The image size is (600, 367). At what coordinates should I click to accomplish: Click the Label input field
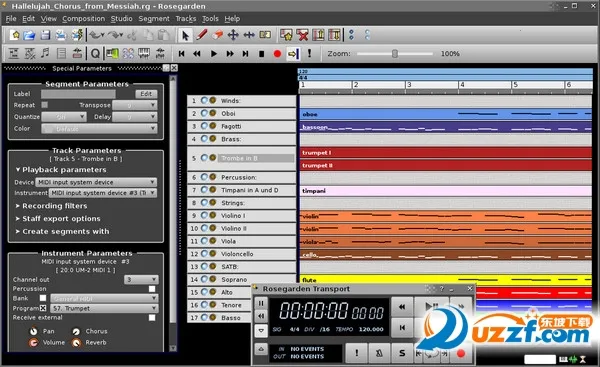[78, 94]
